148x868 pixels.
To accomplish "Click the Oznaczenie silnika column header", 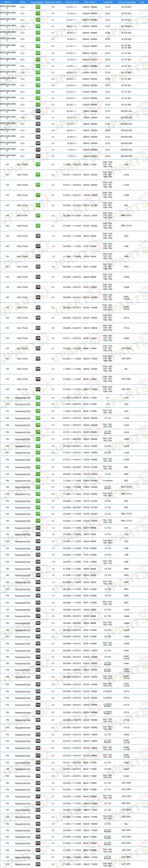I will tap(127, 2).
